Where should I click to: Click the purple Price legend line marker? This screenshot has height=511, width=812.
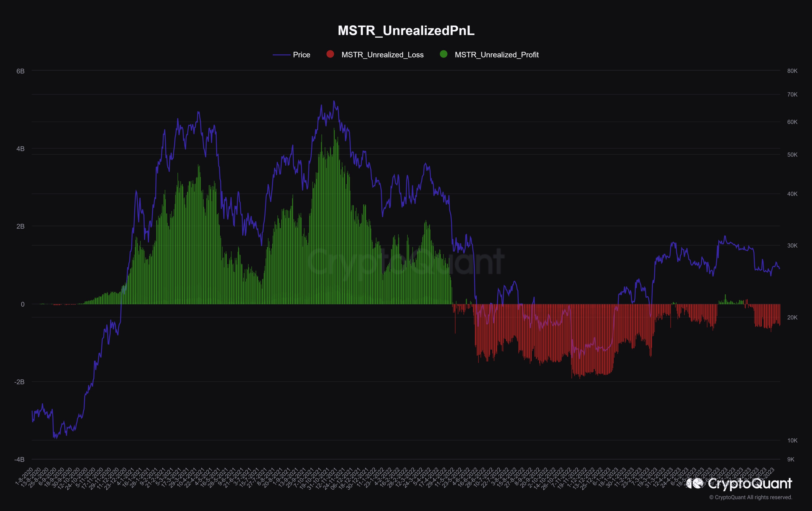(282, 55)
